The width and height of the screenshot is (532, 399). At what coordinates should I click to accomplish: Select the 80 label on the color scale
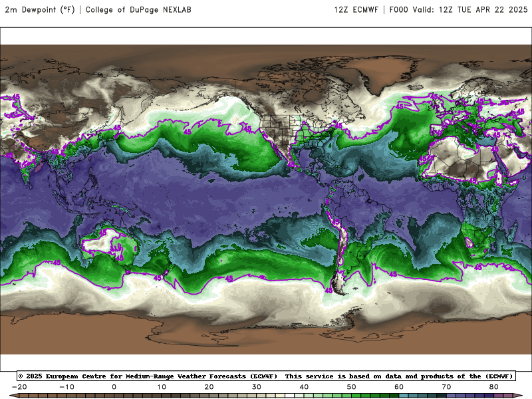coord(494,387)
